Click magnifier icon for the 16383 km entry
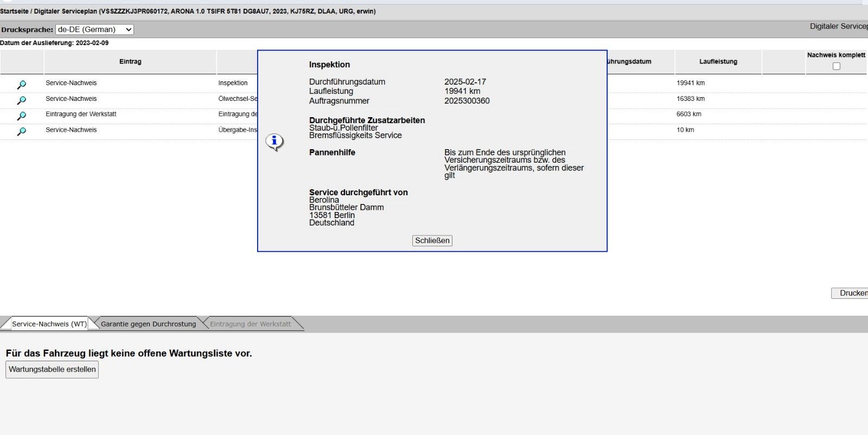868x435 pixels. pyautogui.click(x=22, y=100)
